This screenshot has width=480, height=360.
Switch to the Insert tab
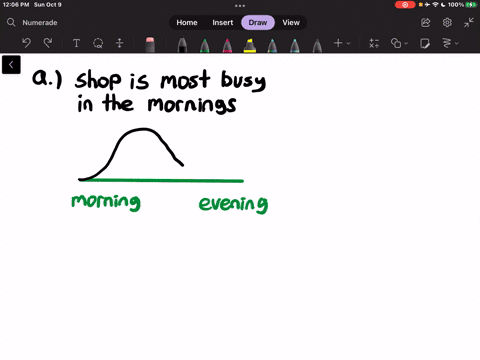point(223,23)
